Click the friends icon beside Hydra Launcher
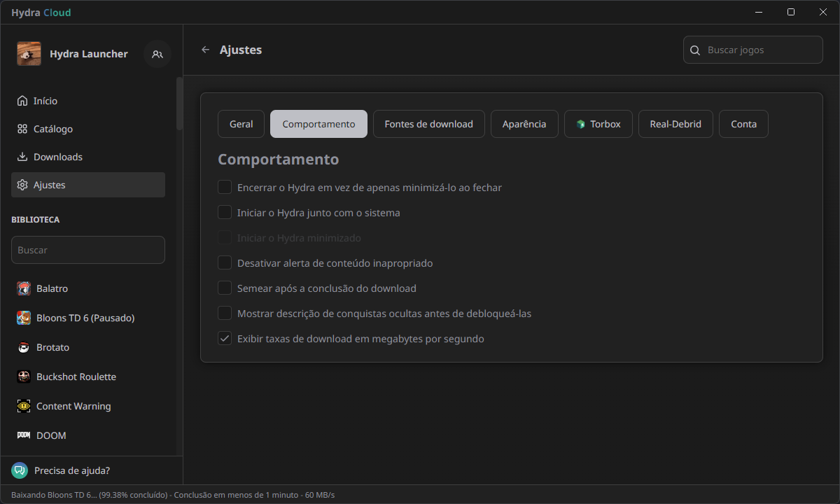The image size is (840, 504). click(x=157, y=54)
